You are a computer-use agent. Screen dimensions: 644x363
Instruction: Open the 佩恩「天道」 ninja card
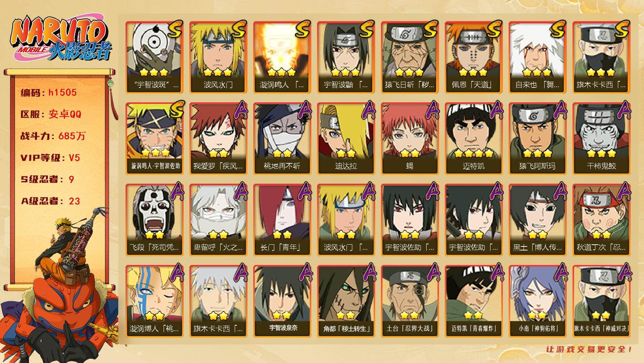[474, 57]
